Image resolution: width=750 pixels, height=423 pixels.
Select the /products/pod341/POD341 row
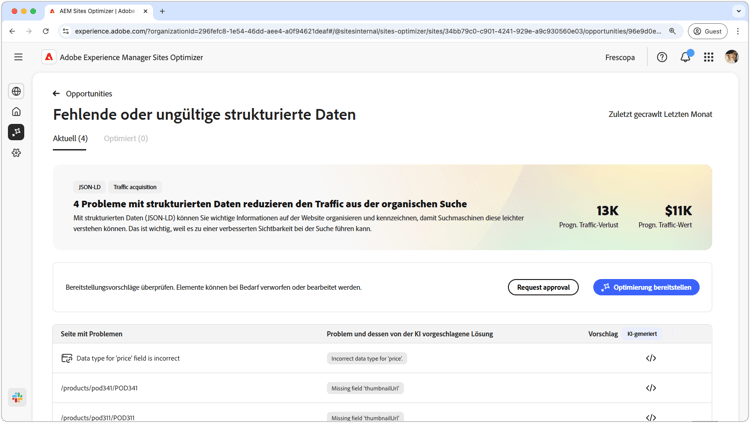[382, 388]
